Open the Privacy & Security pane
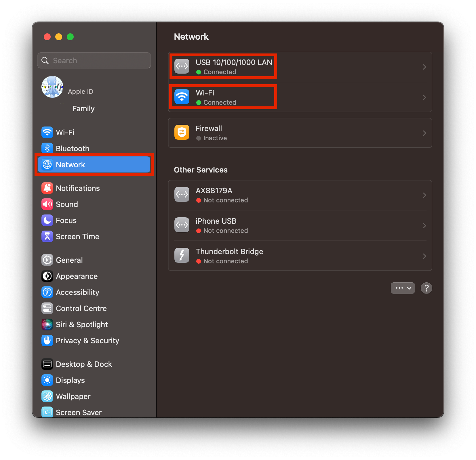476x460 pixels. coord(87,341)
